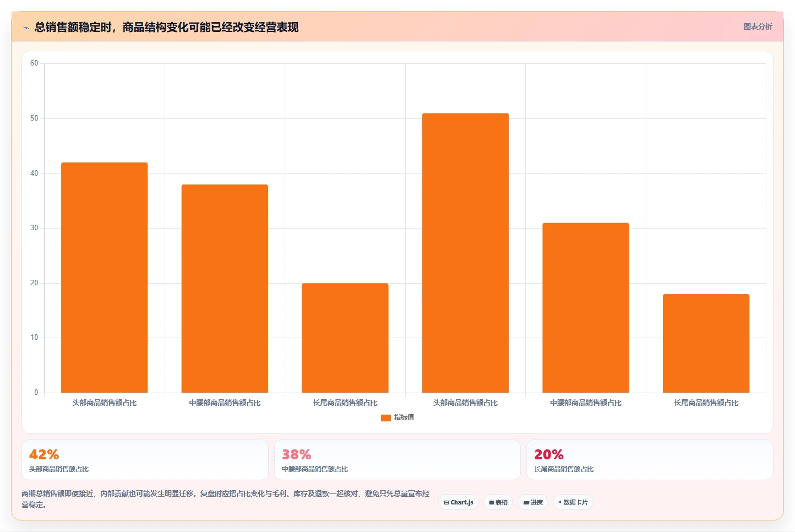Click the shortest bar, at value 18
The width and height of the screenshot is (795, 532).
(706, 343)
